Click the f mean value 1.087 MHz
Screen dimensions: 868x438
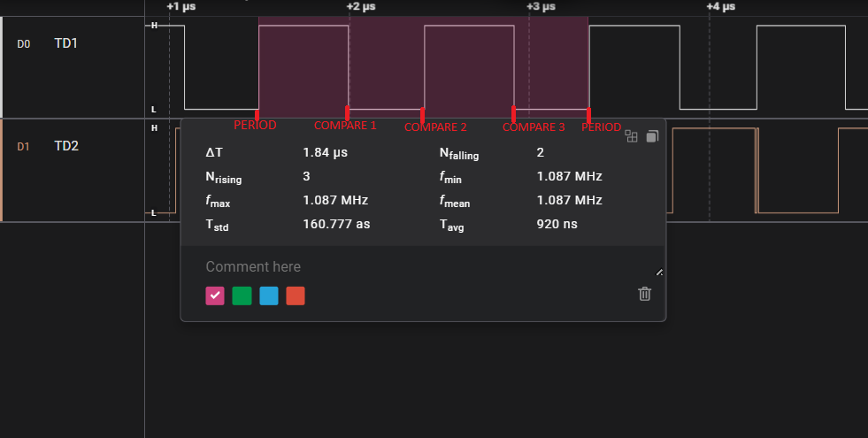pos(569,200)
